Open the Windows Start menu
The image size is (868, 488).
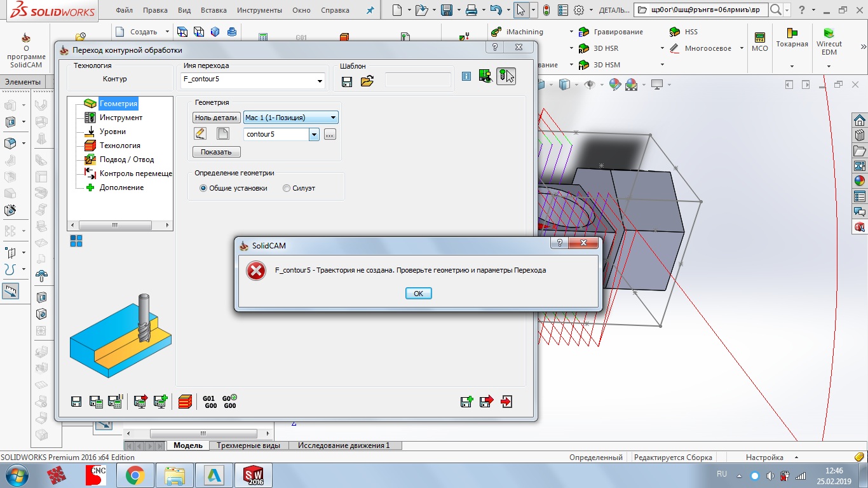tap(16, 475)
